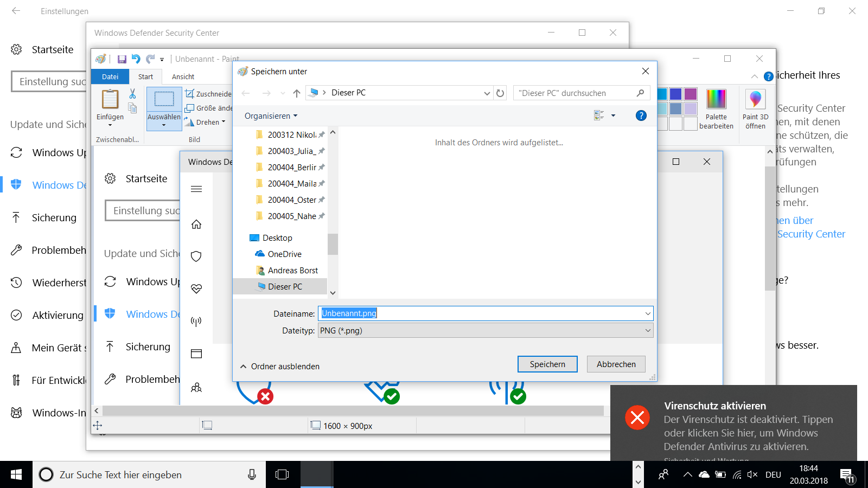The image size is (868, 488).
Task: Select the rectangular Auswählen tool in Paint
Action: tap(164, 99)
